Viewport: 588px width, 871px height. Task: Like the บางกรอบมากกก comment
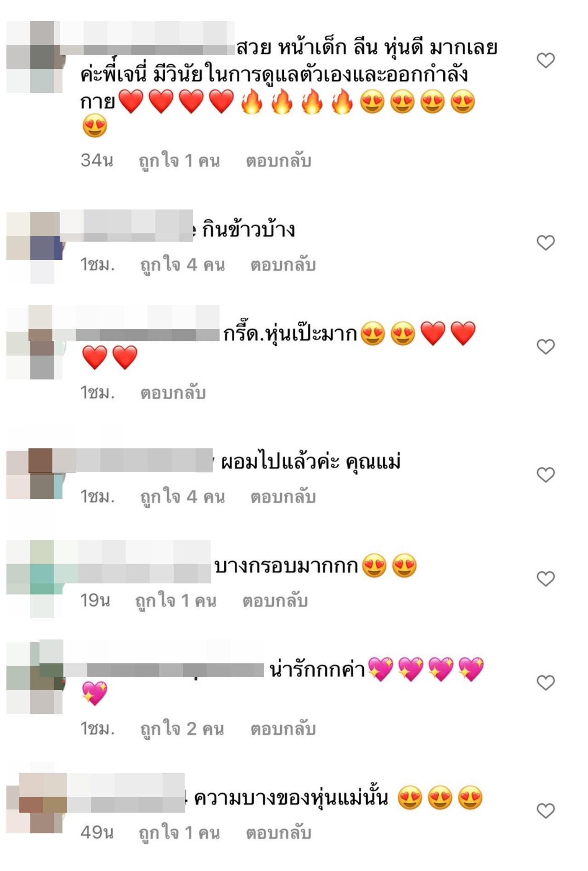tap(546, 578)
